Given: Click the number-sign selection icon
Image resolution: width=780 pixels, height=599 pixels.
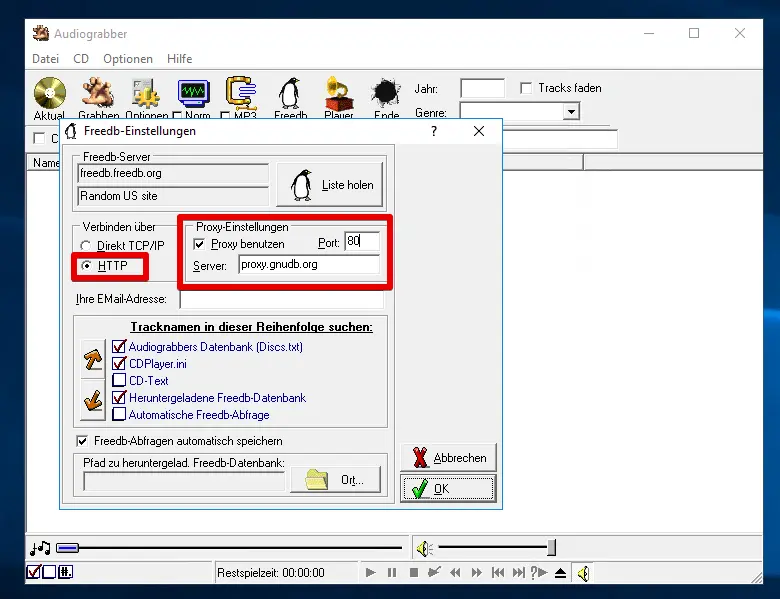Looking at the screenshot, I should click(x=65, y=572).
